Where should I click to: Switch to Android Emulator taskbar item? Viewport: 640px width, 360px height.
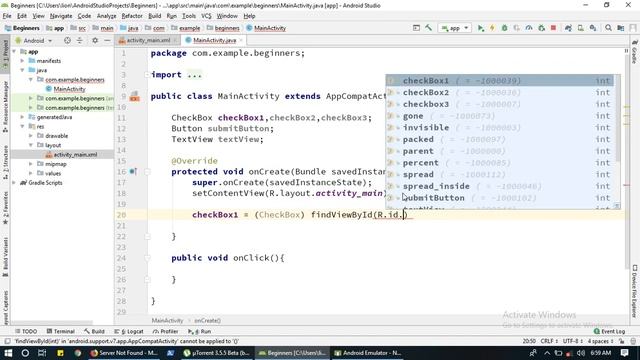(368, 353)
